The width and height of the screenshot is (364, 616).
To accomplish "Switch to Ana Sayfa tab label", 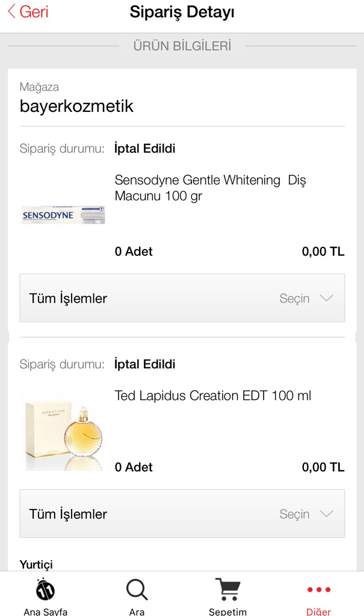I will point(45,611).
